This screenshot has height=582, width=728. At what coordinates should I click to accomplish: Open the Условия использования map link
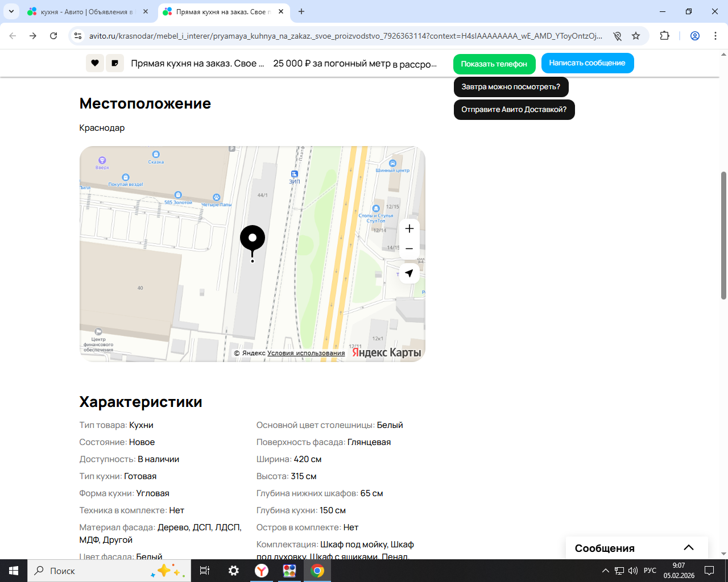tap(306, 353)
